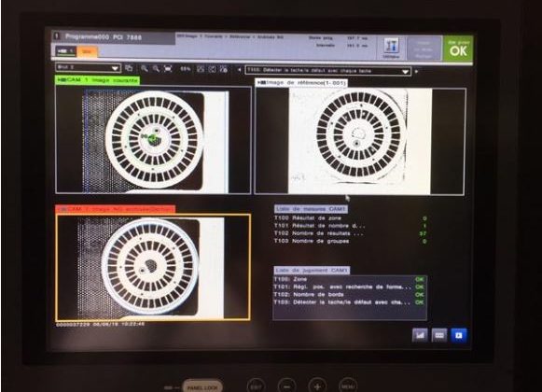Click the zoom in magnifier icon

[x=145, y=68]
